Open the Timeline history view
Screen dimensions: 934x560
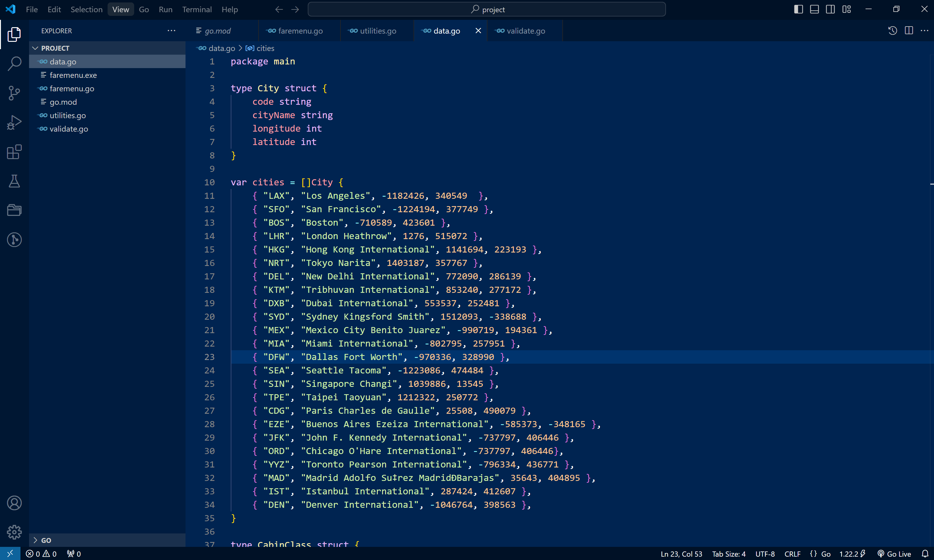point(892,31)
